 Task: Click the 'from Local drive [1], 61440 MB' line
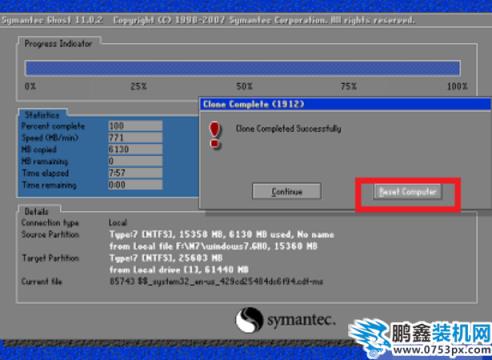(x=179, y=269)
